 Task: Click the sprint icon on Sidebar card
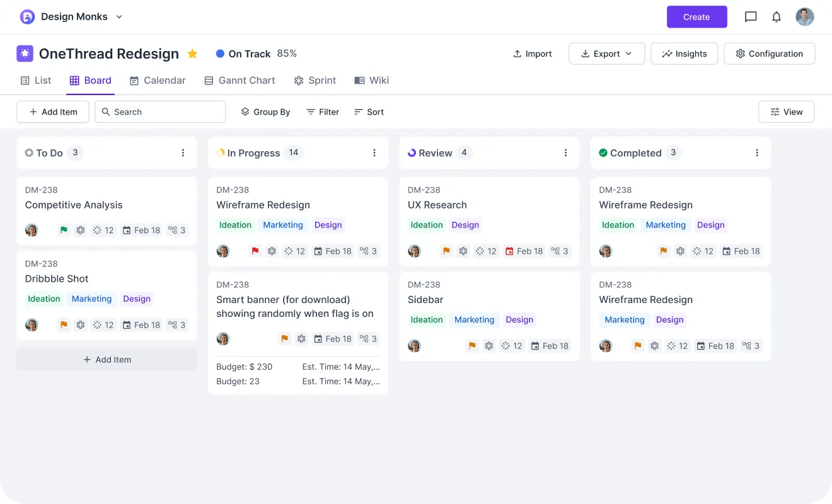pos(489,346)
